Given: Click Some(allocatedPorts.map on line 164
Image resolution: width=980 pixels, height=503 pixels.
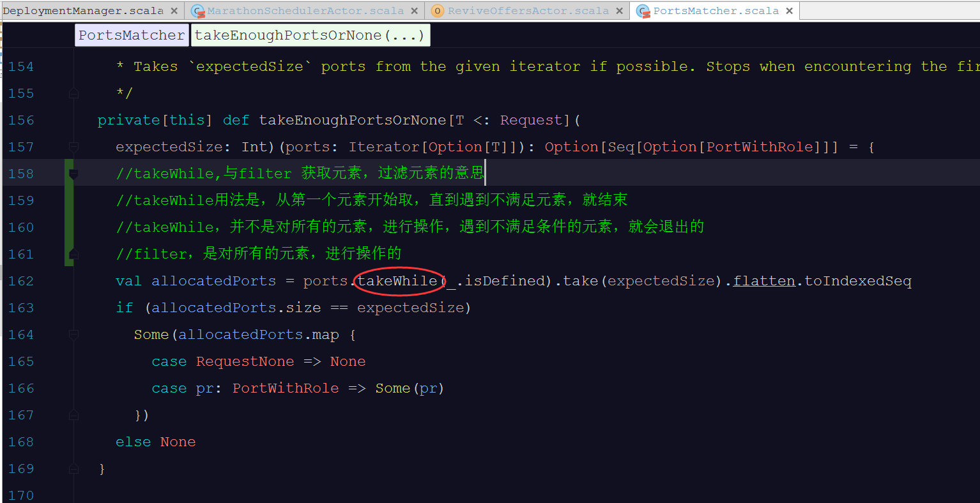Looking at the screenshot, I should point(236,334).
